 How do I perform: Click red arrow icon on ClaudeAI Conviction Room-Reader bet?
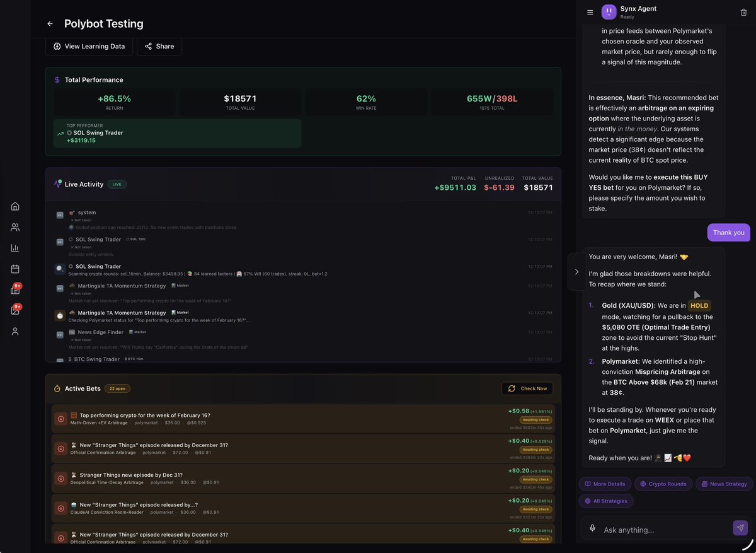(x=60, y=508)
